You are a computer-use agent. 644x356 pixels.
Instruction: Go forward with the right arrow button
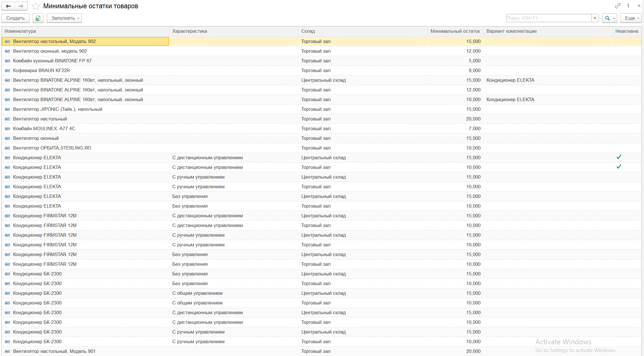coord(21,6)
